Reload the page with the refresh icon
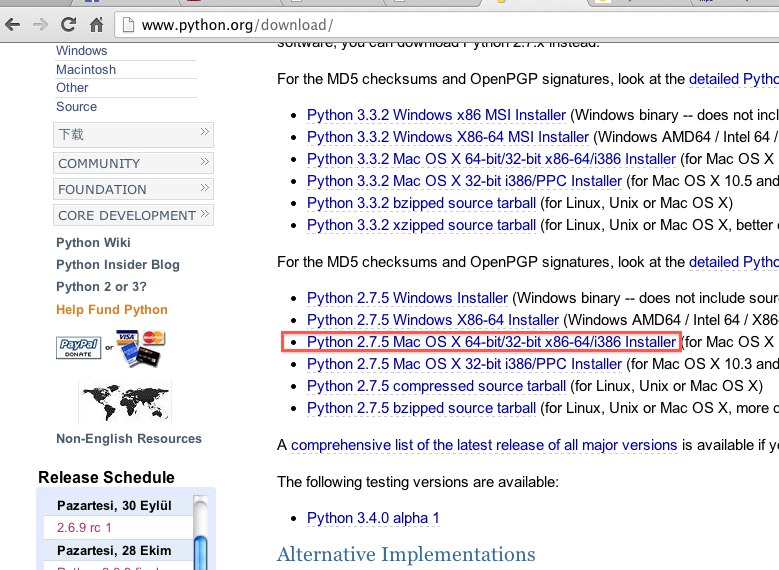 pos(68,24)
